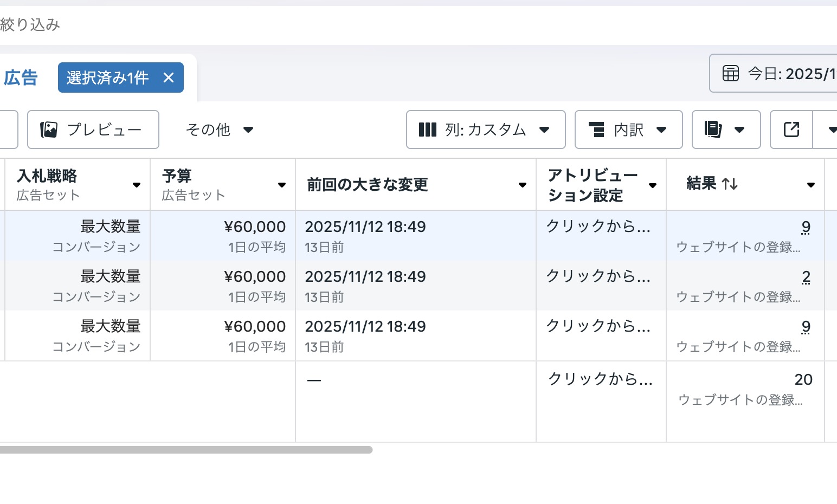Open 入札戦略 column header menu arrow
837x504 pixels.
[x=137, y=185]
